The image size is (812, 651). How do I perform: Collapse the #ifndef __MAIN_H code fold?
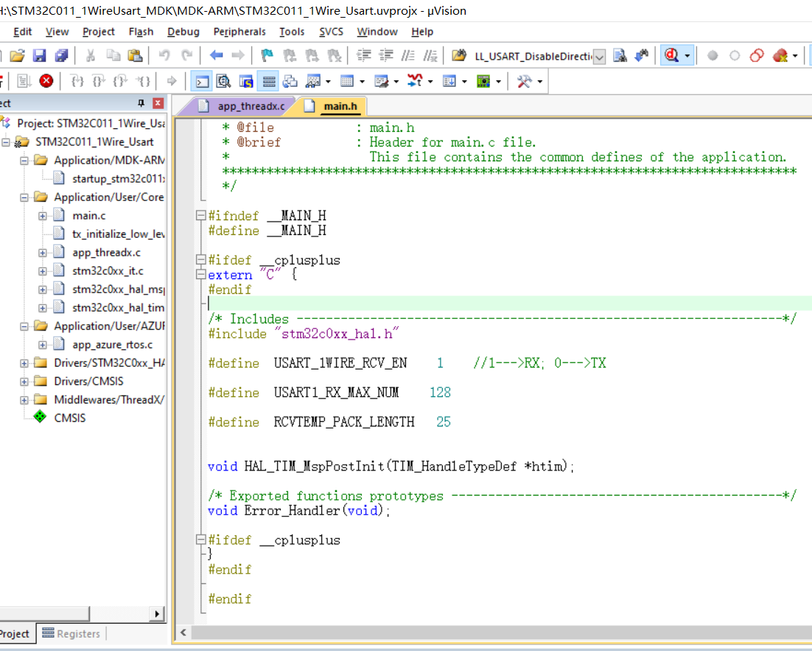[201, 215]
